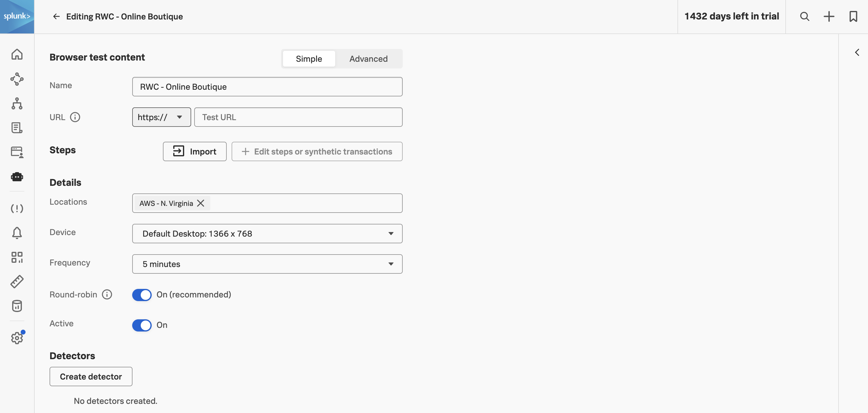Image resolution: width=868 pixels, height=413 pixels.
Task: Select the Simple tab
Action: (x=309, y=59)
